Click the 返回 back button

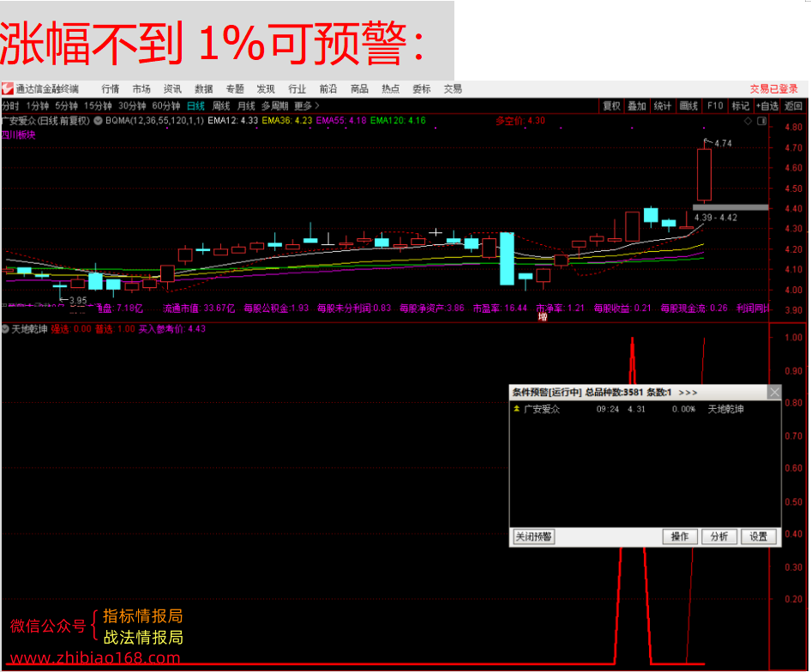(x=793, y=106)
